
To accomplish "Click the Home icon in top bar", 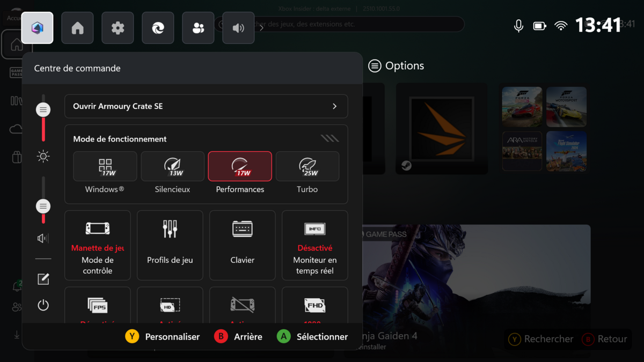I will (77, 28).
